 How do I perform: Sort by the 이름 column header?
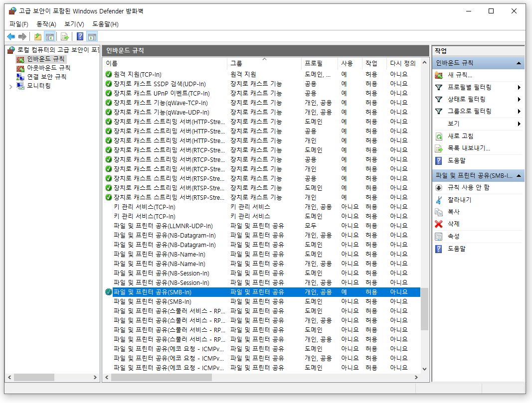pyautogui.click(x=165, y=63)
